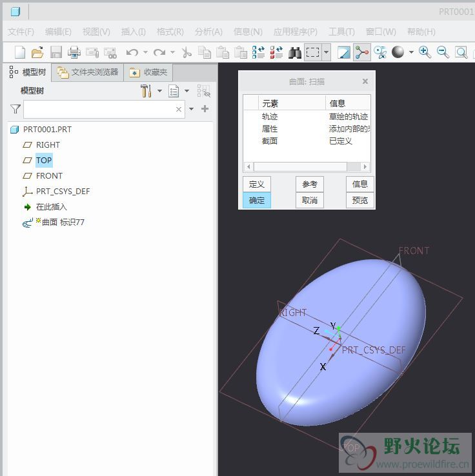The image size is (475, 476).
Task: Zoom in with the plus magnifier
Action: click(425, 52)
